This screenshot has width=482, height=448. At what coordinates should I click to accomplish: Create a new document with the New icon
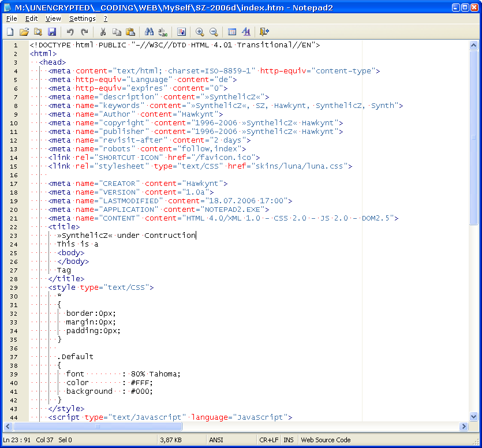(10, 32)
